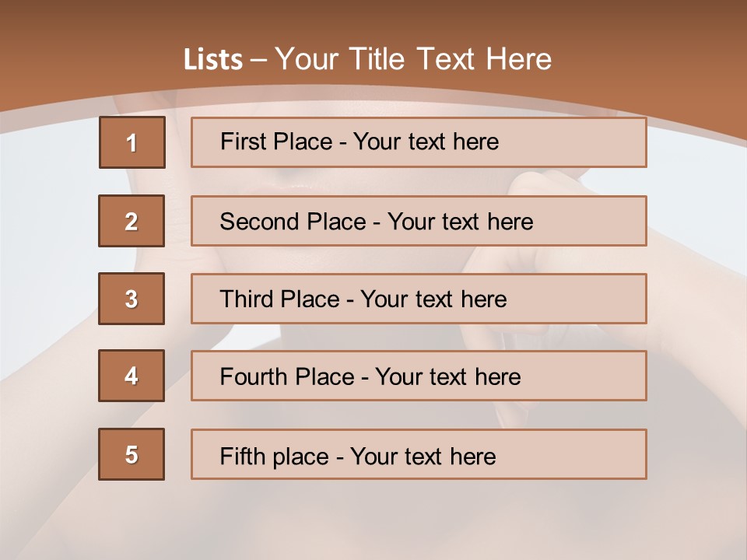
Task: Click the blurred photo below the list
Action: tap(373, 517)
